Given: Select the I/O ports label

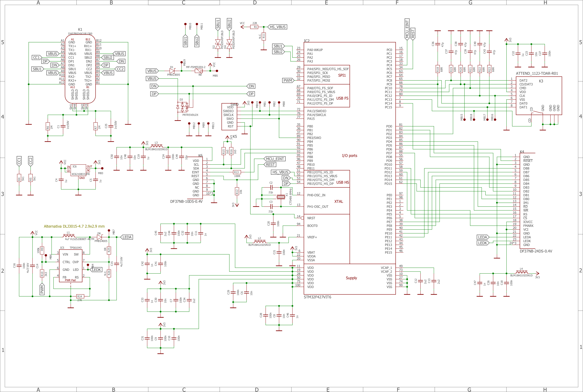Looking at the screenshot, I should (350, 156).
